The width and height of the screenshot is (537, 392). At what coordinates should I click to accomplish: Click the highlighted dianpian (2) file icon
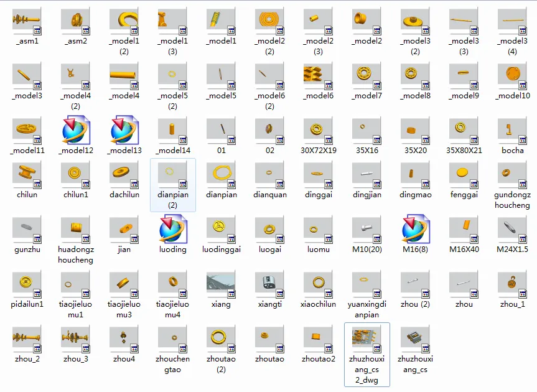(172, 175)
